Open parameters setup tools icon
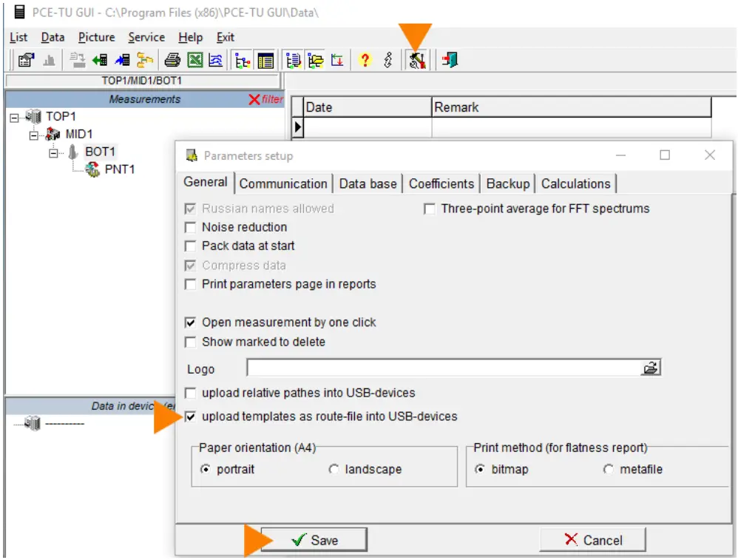738x560 pixels. click(417, 61)
